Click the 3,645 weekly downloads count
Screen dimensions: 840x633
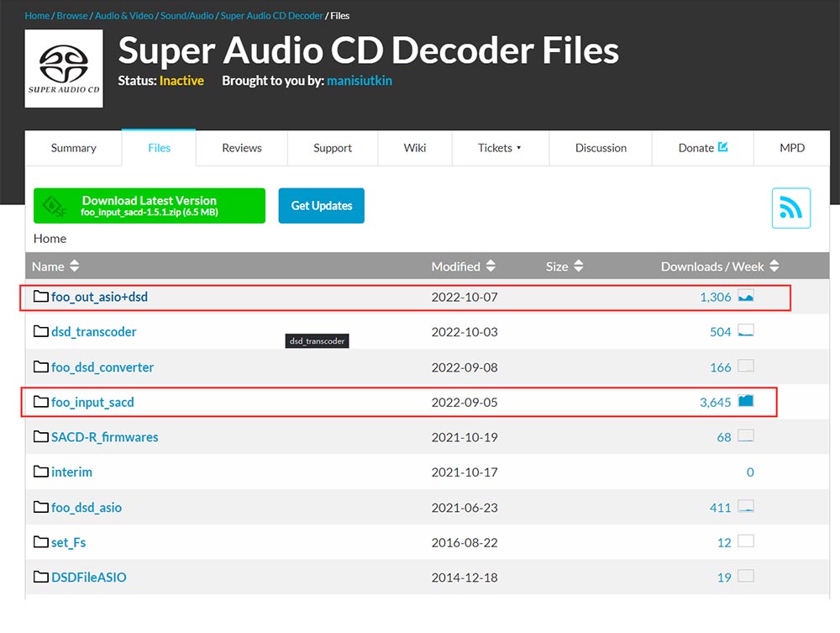(715, 402)
